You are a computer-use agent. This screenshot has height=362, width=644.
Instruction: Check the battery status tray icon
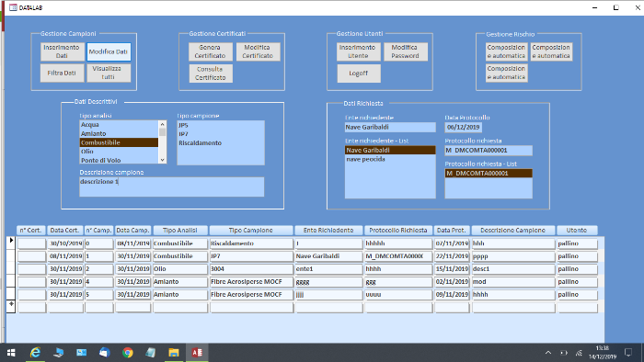[564, 353]
